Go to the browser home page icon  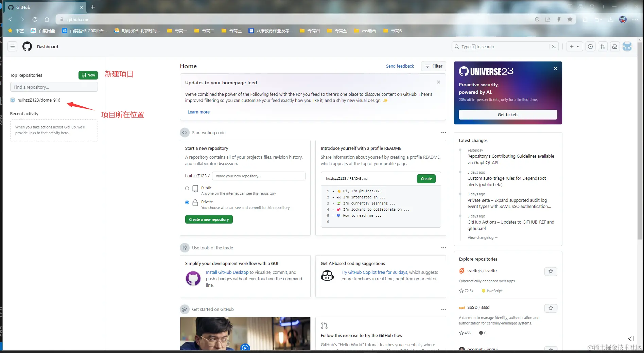47,19
